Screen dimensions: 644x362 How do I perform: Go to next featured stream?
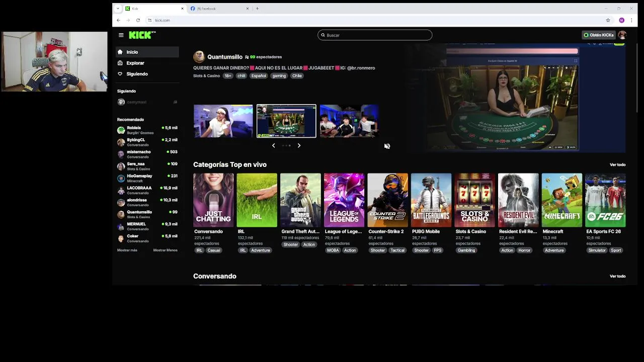click(299, 145)
